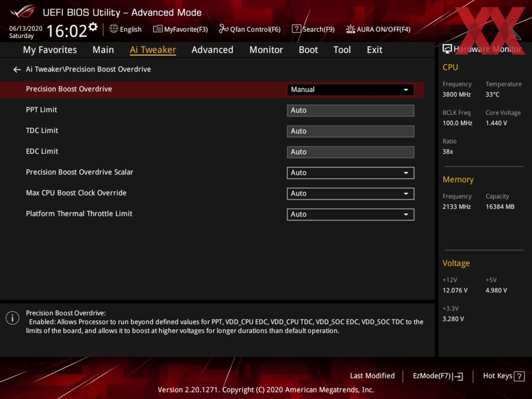Open Precision Boost Overdrive Manual dropdown
Image resolution: width=532 pixels, height=399 pixels.
[x=350, y=90]
